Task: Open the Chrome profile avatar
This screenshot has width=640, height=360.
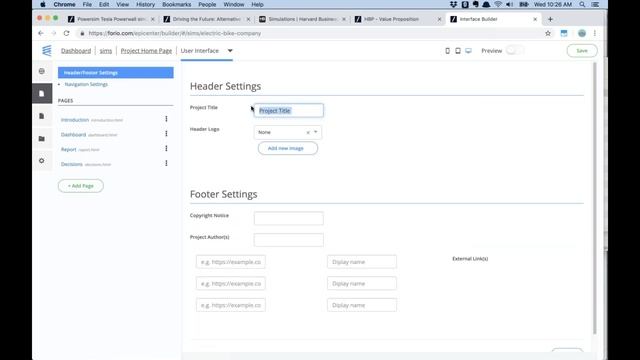Action: (x=582, y=33)
